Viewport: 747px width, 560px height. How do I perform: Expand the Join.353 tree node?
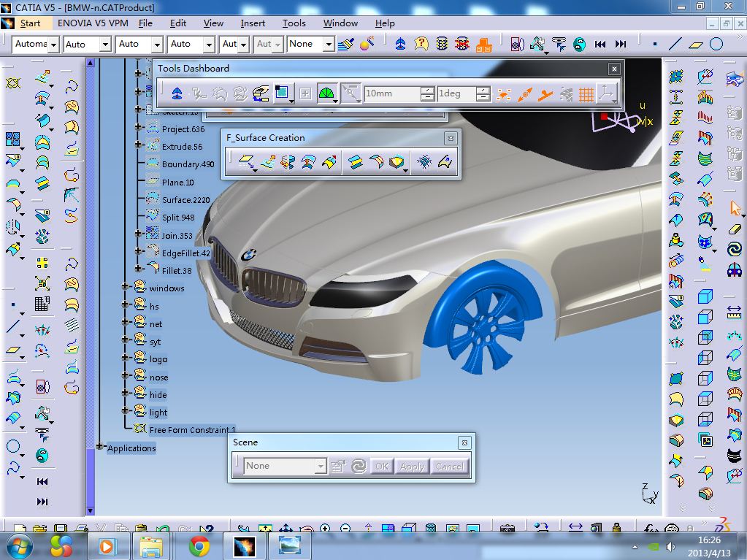pos(138,234)
